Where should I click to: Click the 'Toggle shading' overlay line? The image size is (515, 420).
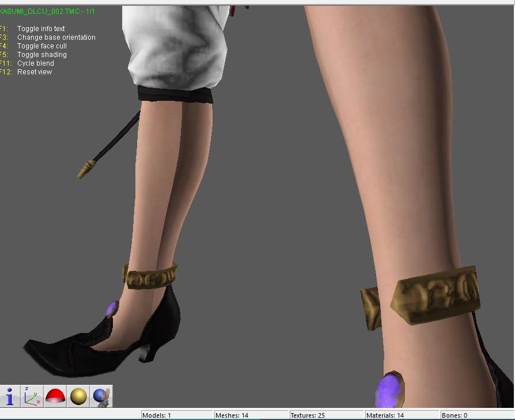tap(41, 55)
